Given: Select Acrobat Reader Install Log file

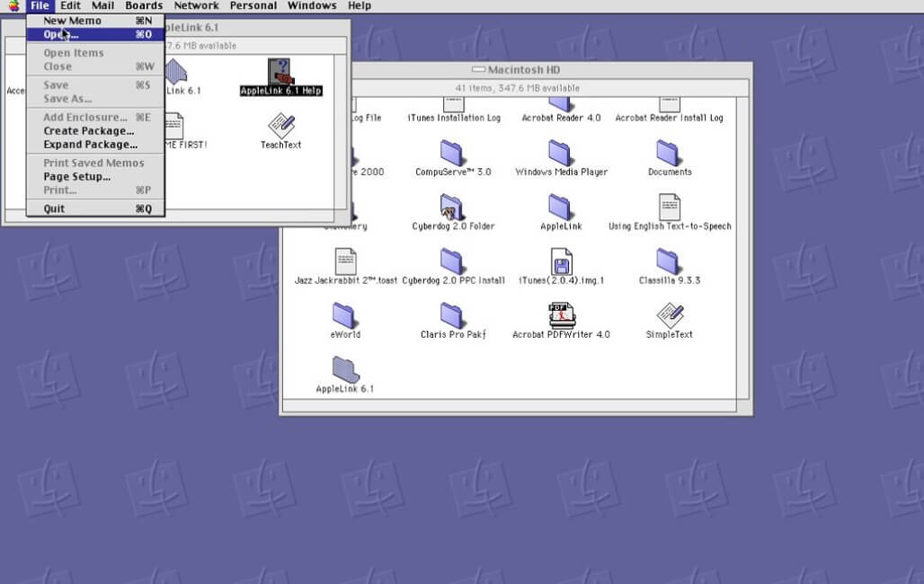Looking at the screenshot, I should pyautogui.click(x=669, y=118).
